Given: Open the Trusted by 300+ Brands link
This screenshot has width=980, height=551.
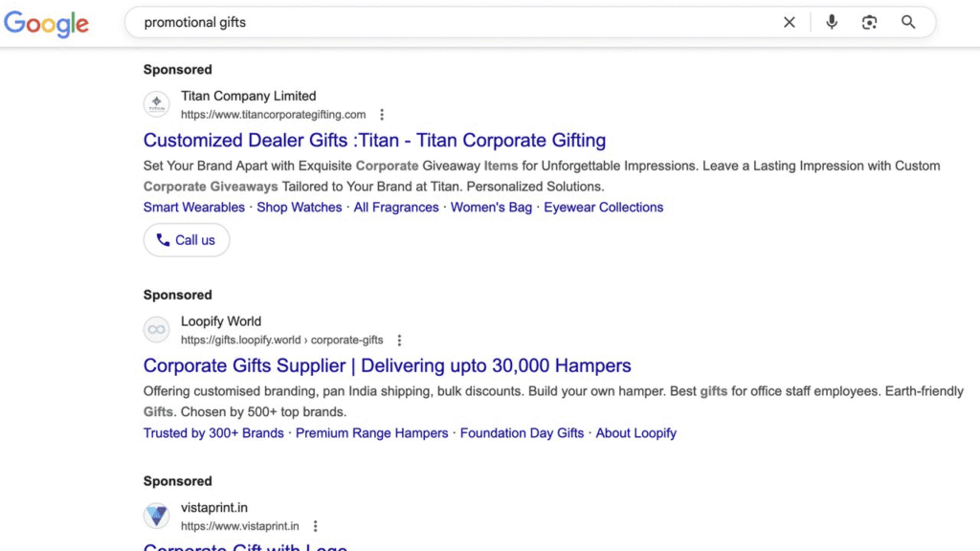Looking at the screenshot, I should pyautogui.click(x=212, y=432).
